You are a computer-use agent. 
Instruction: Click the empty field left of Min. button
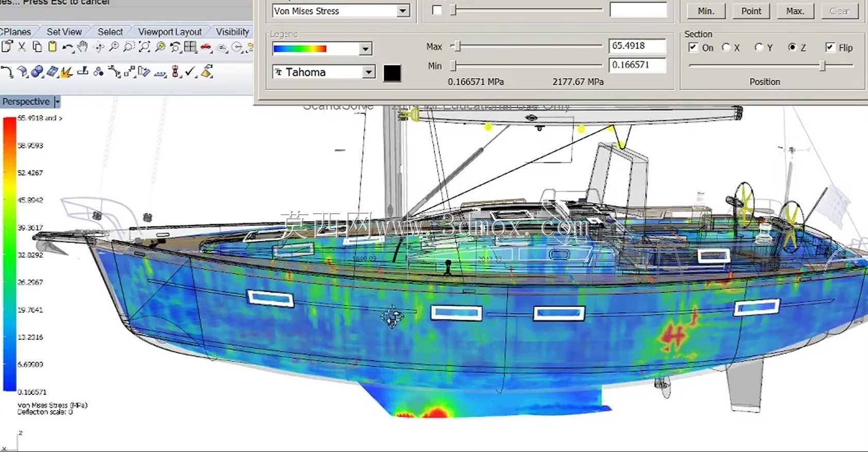coord(638,10)
